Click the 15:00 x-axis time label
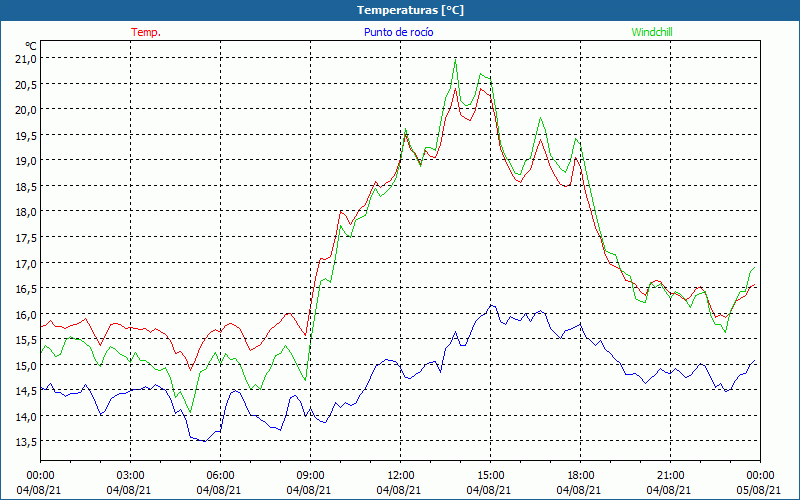This screenshot has height=500, width=800. tap(490, 476)
